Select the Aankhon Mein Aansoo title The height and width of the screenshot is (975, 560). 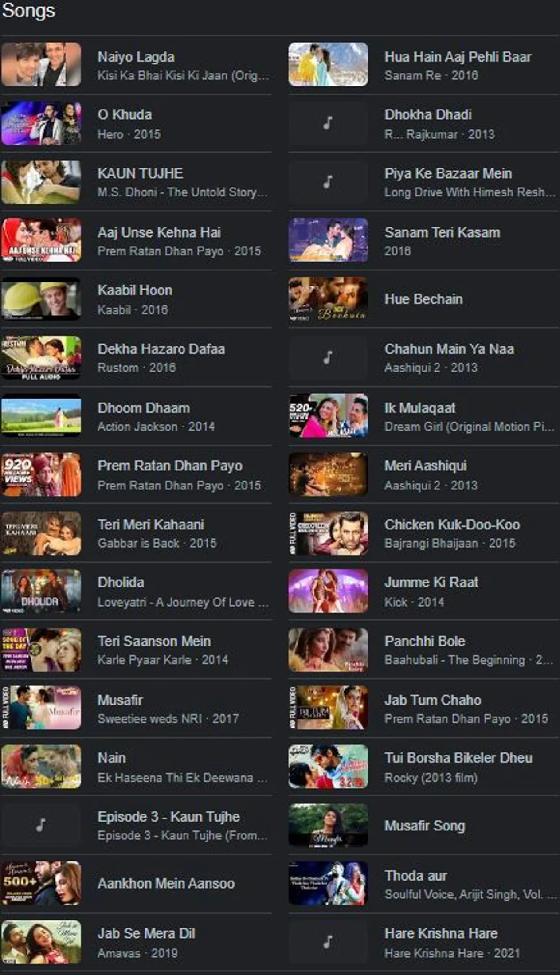coord(166,883)
